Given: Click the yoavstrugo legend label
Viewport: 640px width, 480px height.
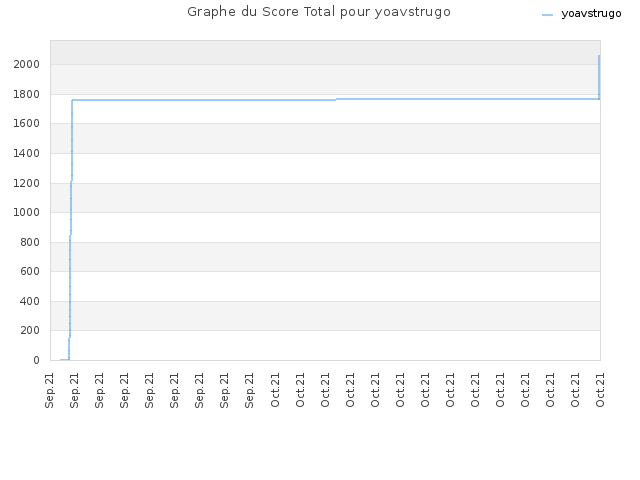Looking at the screenshot, I should click(x=591, y=13).
